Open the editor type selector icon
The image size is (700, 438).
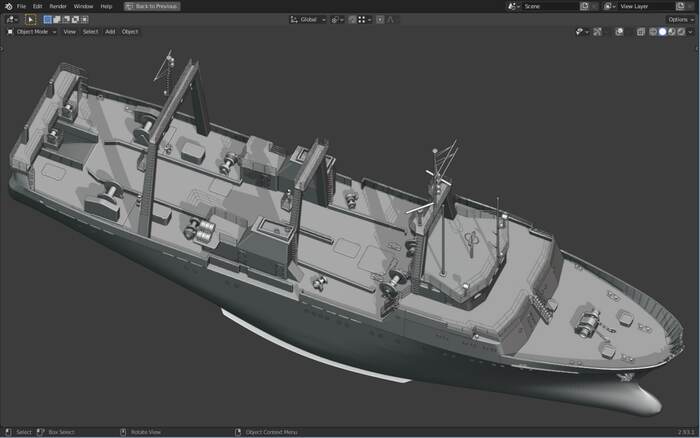pyautogui.click(x=11, y=19)
